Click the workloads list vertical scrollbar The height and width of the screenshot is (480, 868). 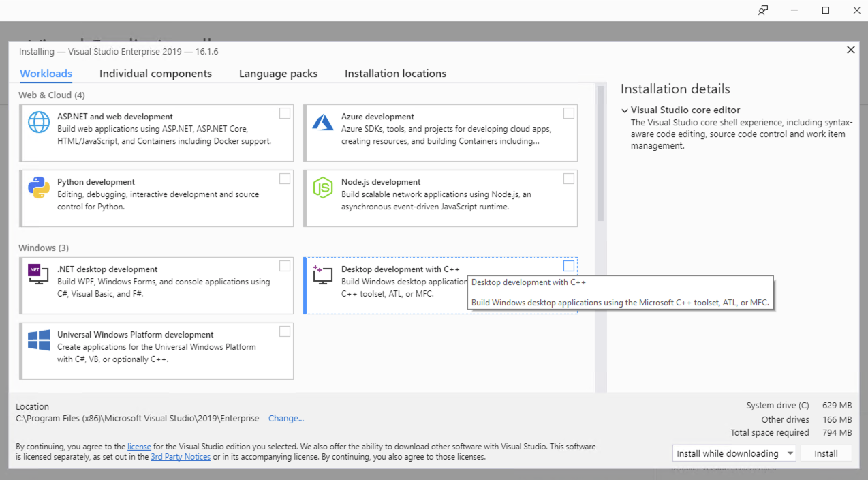[x=600, y=153]
